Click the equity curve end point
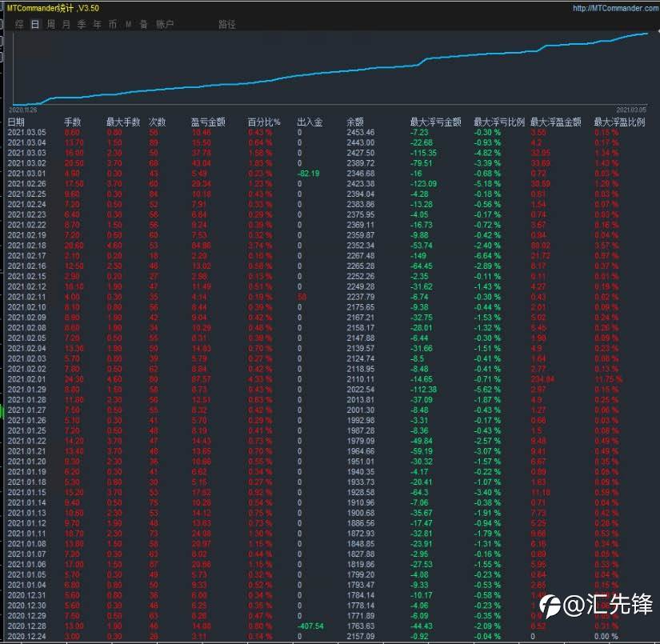Image resolution: width=660 pixels, height=644 pixels. [x=647, y=34]
